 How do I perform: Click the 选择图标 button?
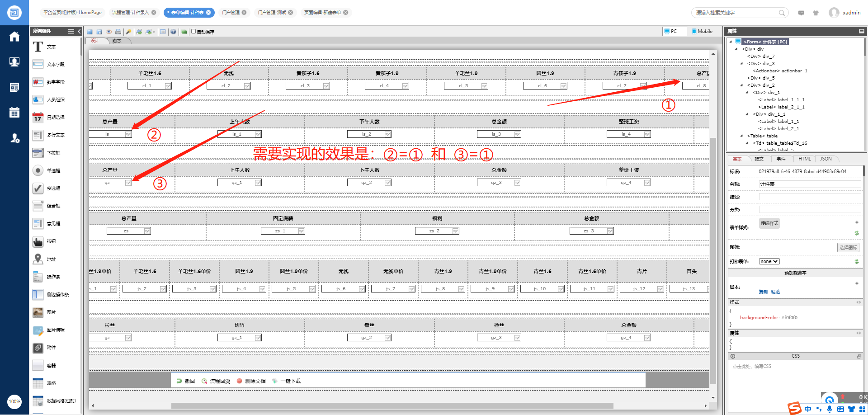point(848,247)
